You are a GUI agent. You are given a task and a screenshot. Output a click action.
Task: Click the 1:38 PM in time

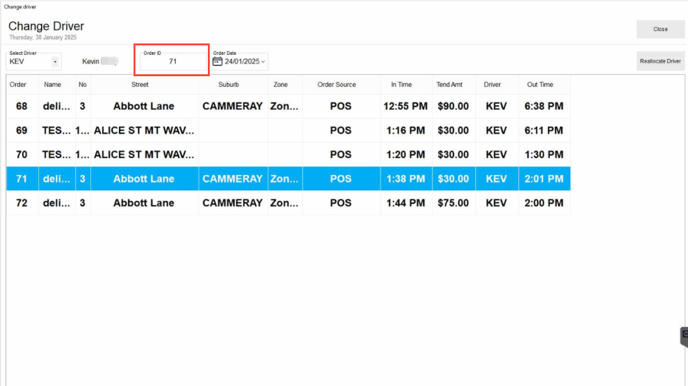(x=405, y=179)
